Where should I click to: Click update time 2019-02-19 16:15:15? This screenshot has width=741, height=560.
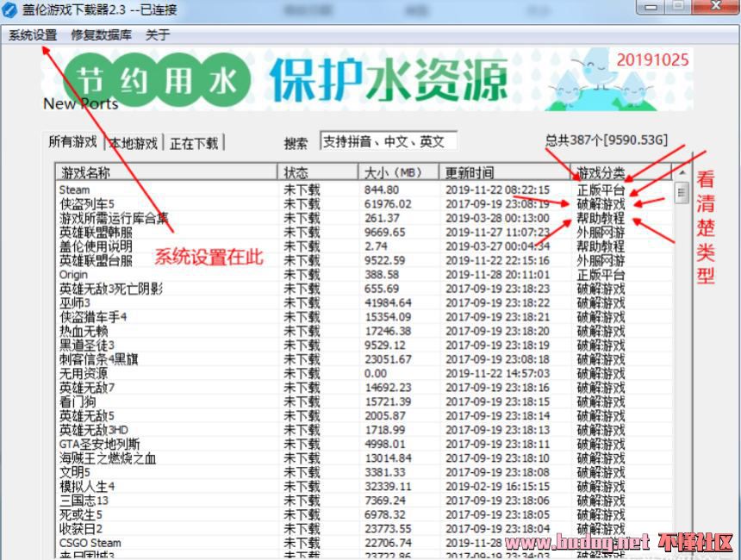(498, 487)
